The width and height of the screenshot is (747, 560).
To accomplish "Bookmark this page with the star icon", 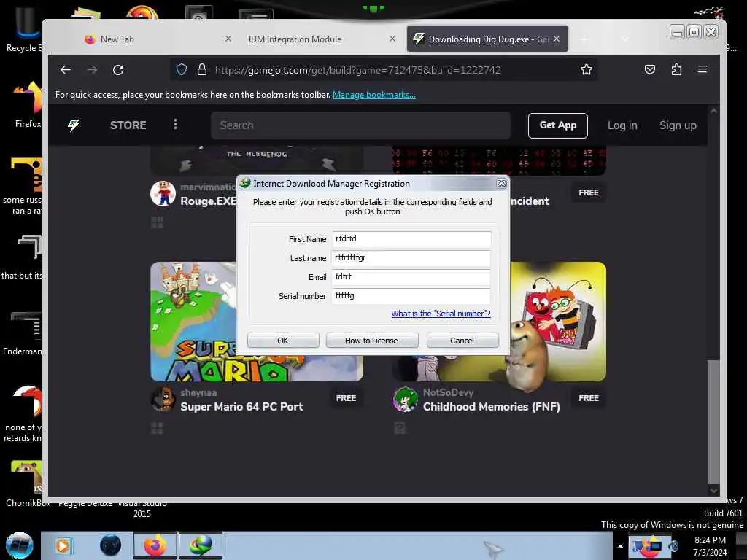I will (x=587, y=69).
